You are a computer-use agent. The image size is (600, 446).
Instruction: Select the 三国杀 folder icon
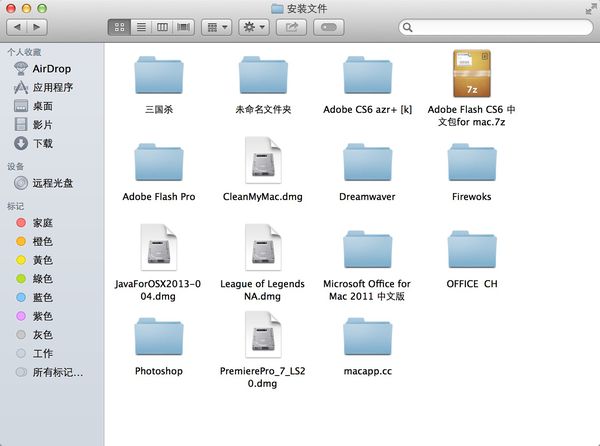pyautogui.click(x=159, y=75)
